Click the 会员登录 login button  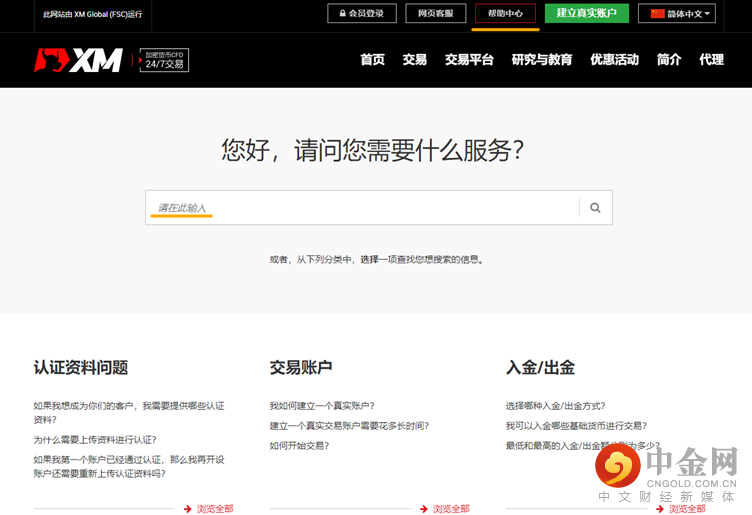point(362,13)
